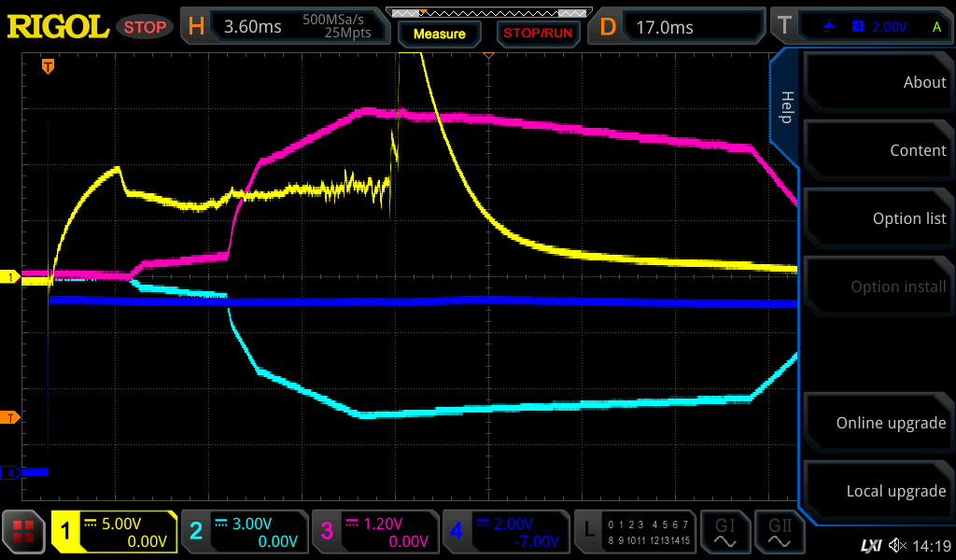
Task: Toggle channel 3 magenta 1.20V label
Action: point(374,532)
